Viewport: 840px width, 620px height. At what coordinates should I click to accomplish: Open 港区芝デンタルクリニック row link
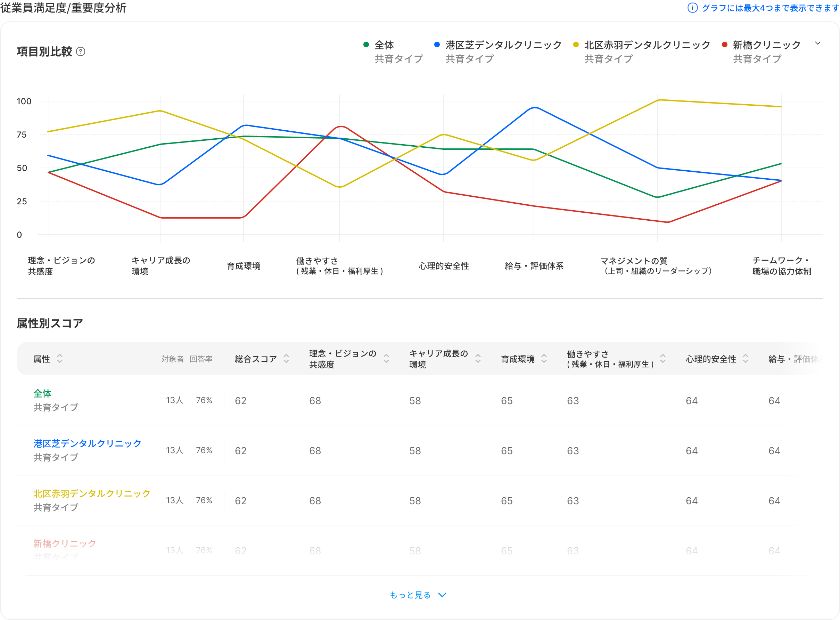87,443
